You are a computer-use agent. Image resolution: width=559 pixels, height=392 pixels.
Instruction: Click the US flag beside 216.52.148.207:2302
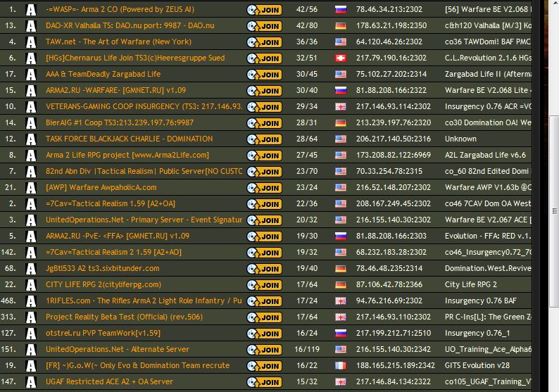coord(341,187)
